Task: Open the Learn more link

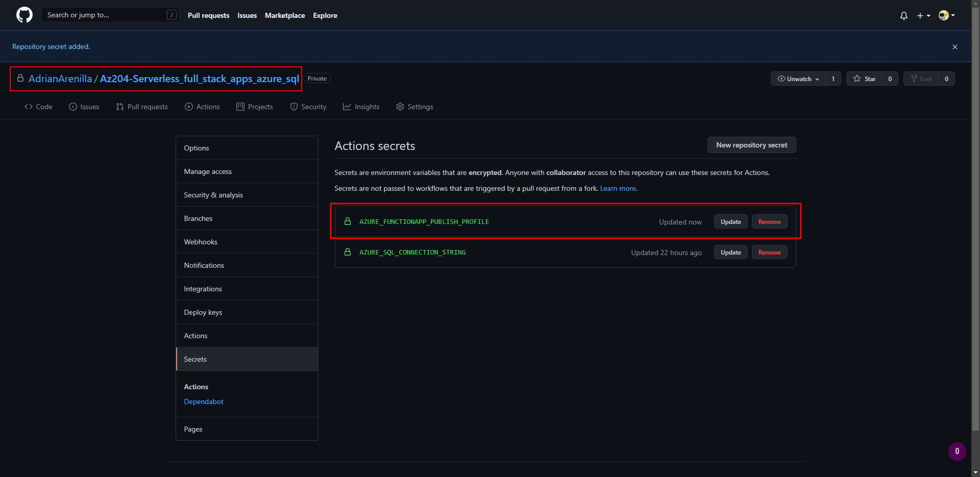Action: coord(618,188)
